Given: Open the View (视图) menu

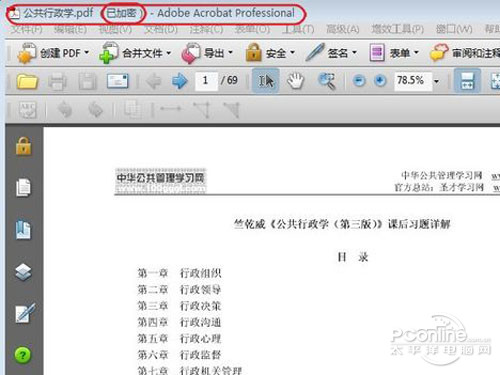Looking at the screenshot, I should 115,29.
